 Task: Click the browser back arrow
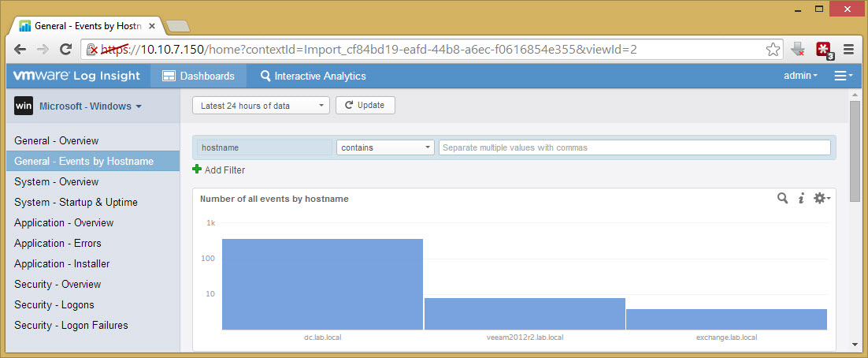tap(20, 50)
